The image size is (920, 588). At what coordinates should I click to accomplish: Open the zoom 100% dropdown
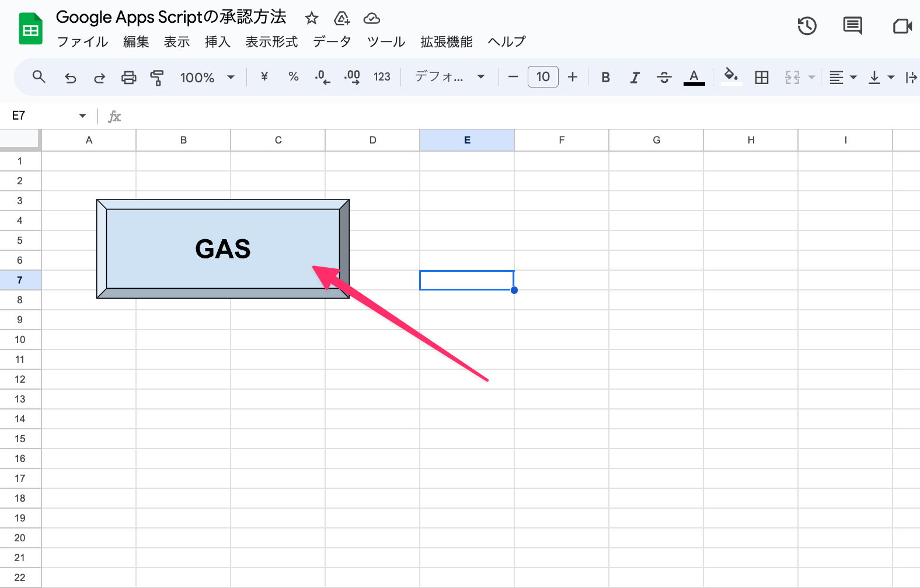(207, 77)
